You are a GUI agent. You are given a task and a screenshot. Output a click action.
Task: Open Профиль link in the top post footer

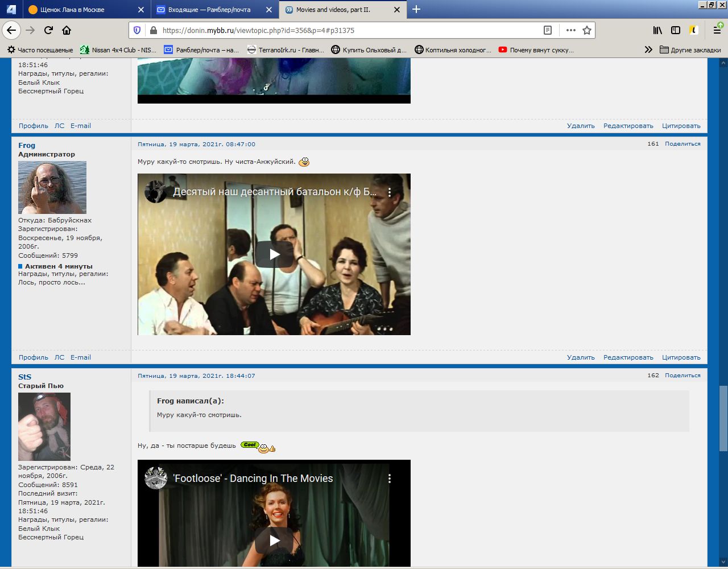coord(34,126)
